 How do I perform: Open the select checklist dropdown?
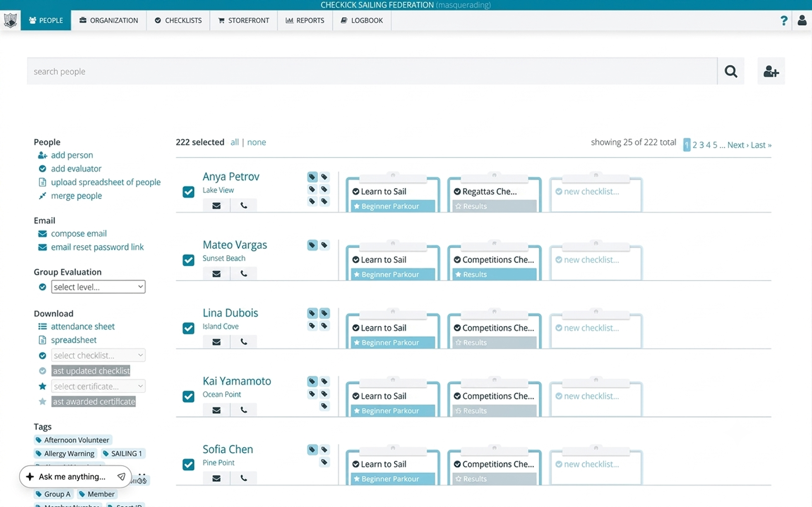98,355
